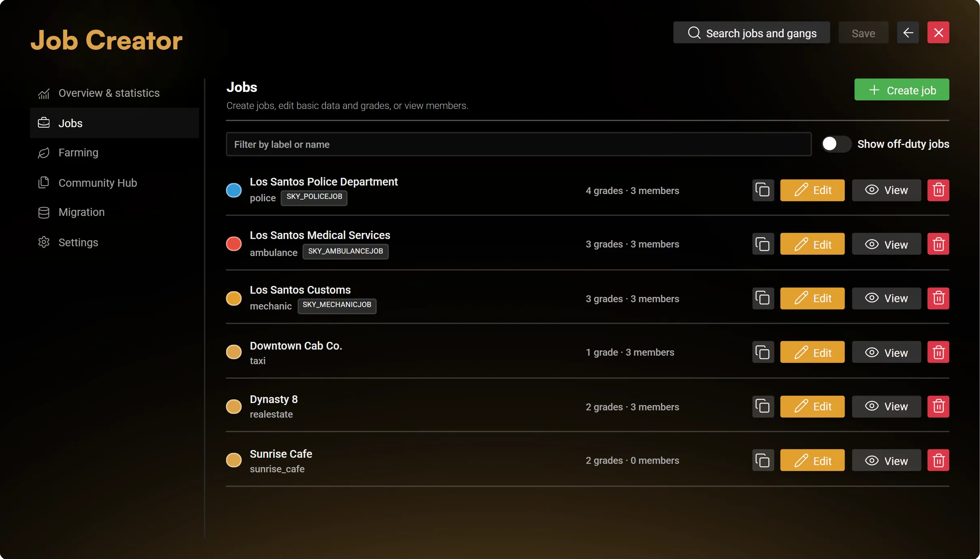
Task: Delete the Los Santos Customs job
Action: tap(938, 299)
